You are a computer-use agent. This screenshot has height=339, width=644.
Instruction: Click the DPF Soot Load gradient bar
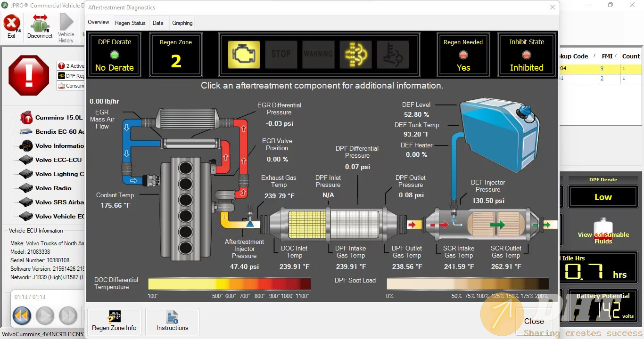(467, 284)
